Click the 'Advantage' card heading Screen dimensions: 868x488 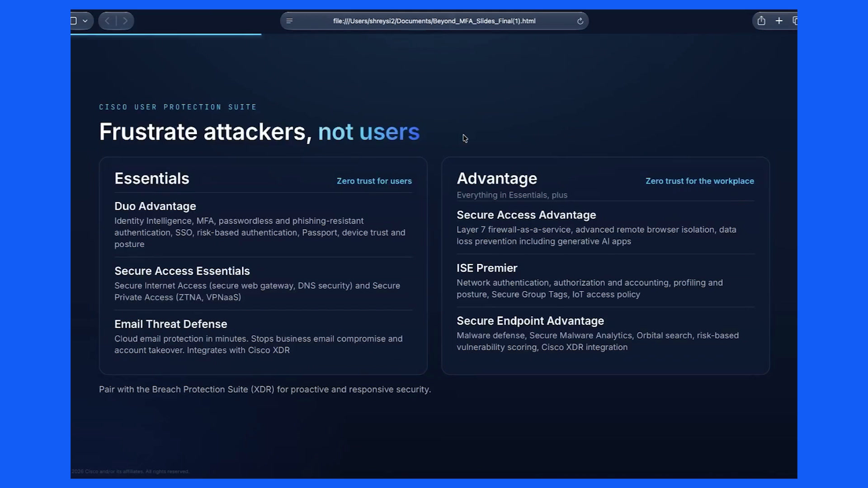(x=497, y=178)
